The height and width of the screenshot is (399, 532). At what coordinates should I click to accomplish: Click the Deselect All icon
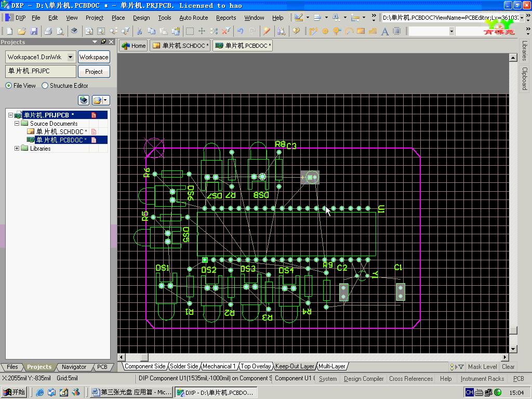[214, 31]
